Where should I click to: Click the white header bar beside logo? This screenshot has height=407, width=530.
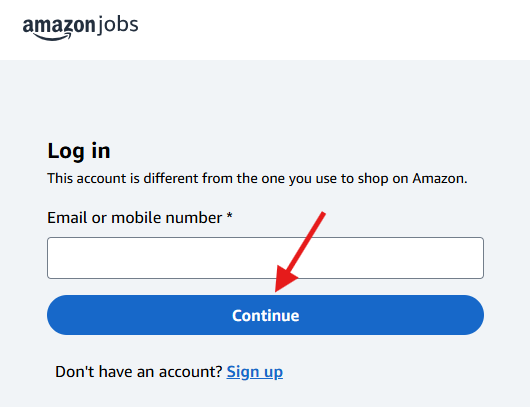pos(331,30)
